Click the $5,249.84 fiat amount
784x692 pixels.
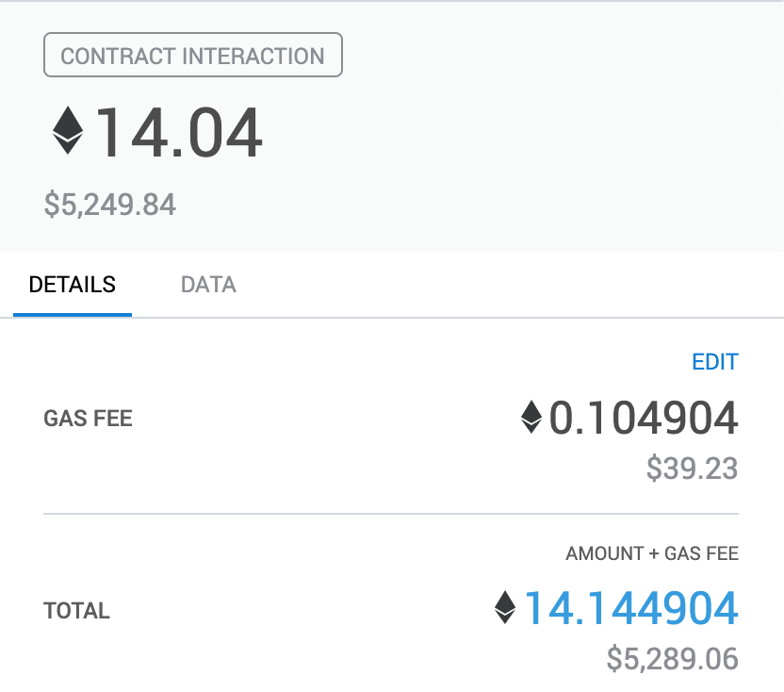[110, 205]
